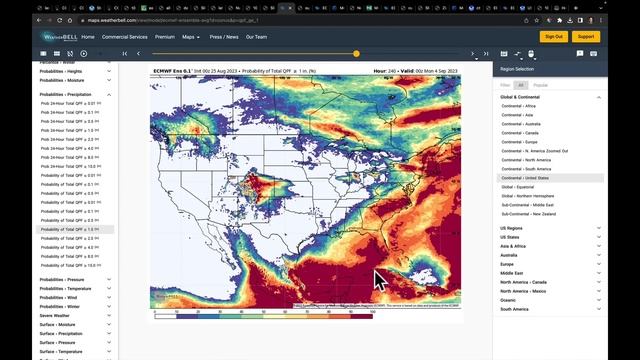Open Chrome downloads icon

pos(570,20)
